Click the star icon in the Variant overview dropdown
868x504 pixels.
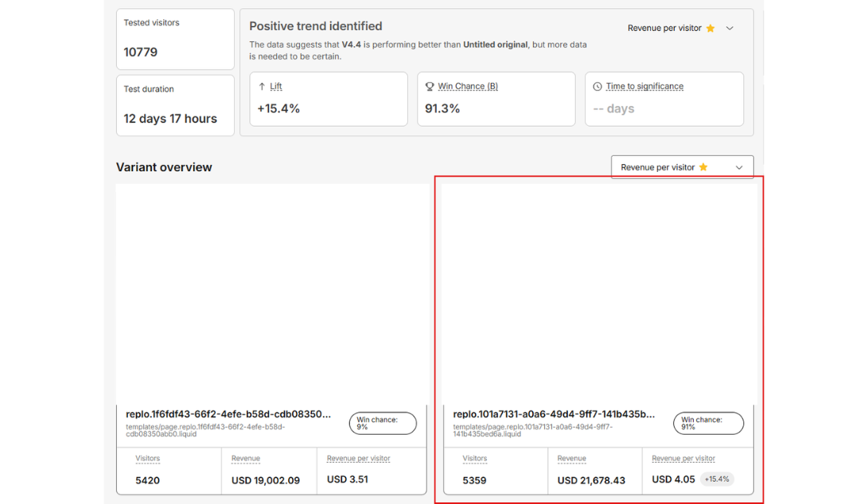pos(703,168)
